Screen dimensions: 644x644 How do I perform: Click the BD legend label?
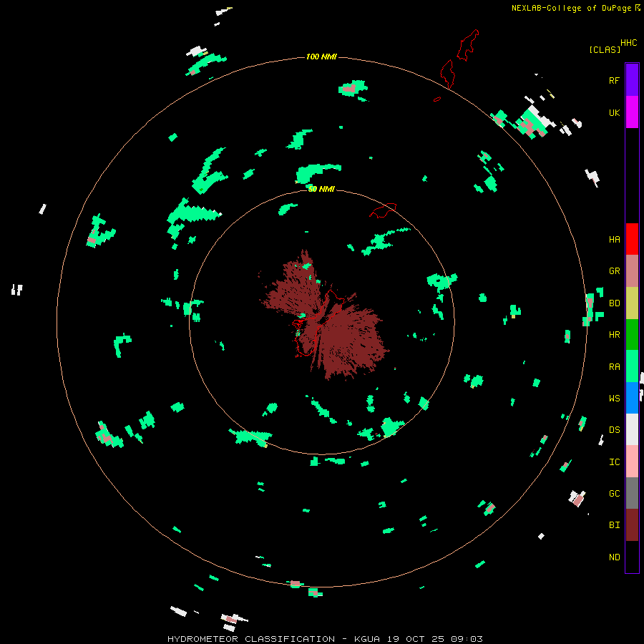tap(614, 303)
